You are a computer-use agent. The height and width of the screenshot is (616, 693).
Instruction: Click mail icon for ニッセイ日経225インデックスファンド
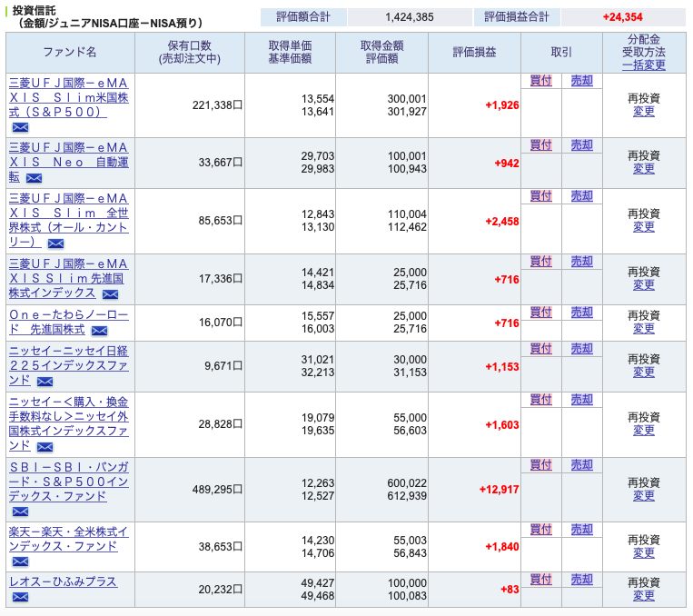tap(45, 382)
